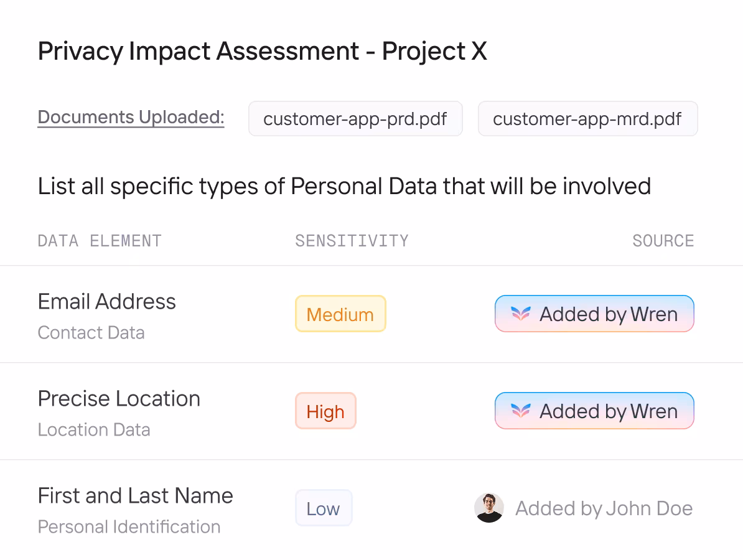This screenshot has width=743, height=560.
Task: Select the First and Last Name data element
Action: tap(136, 495)
